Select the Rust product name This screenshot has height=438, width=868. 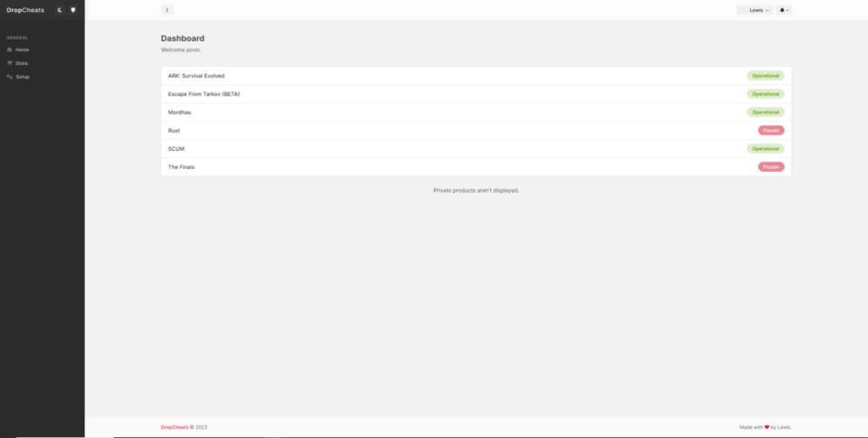click(174, 130)
